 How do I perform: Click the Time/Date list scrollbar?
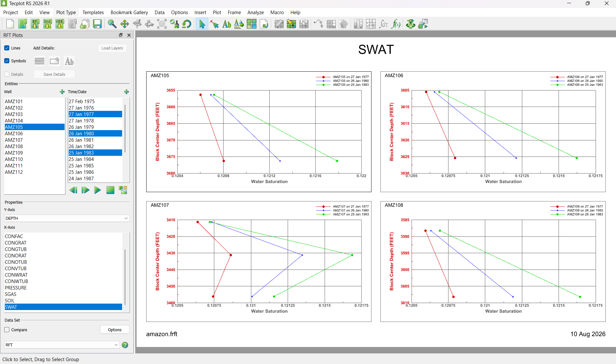point(125,129)
